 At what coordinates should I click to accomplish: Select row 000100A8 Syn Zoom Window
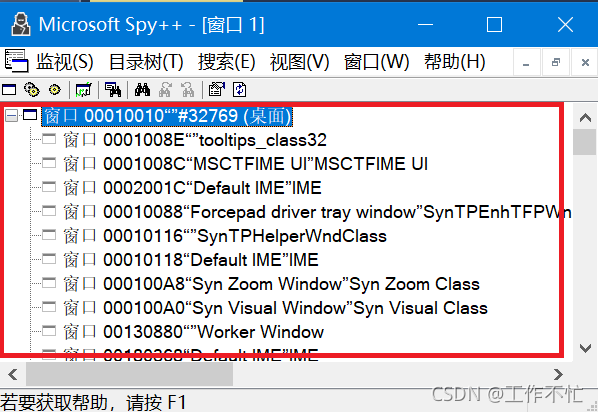[x=272, y=284]
